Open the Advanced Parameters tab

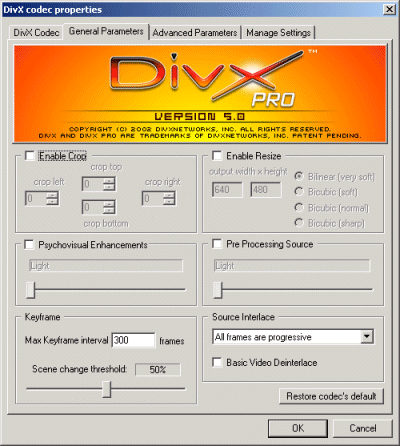[x=195, y=33]
